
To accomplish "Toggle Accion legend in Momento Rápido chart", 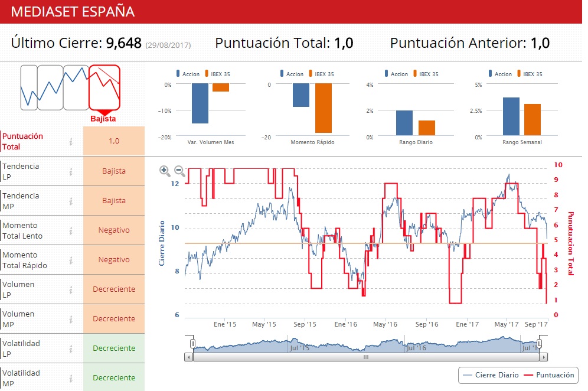I will point(292,74).
